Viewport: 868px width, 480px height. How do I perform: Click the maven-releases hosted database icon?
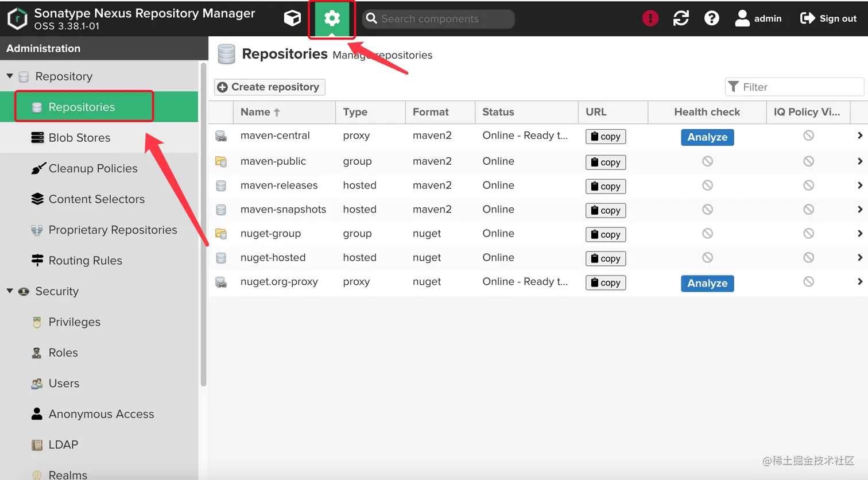click(x=221, y=186)
